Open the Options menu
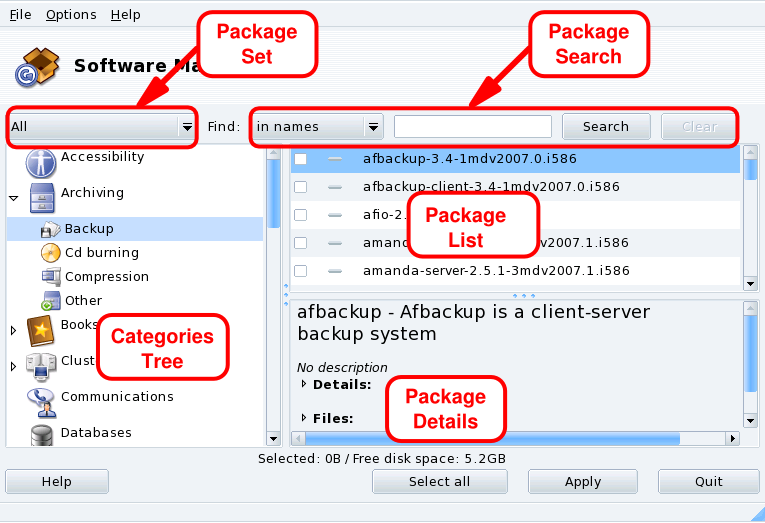The image size is (765, 523). (x=71, y=15)
